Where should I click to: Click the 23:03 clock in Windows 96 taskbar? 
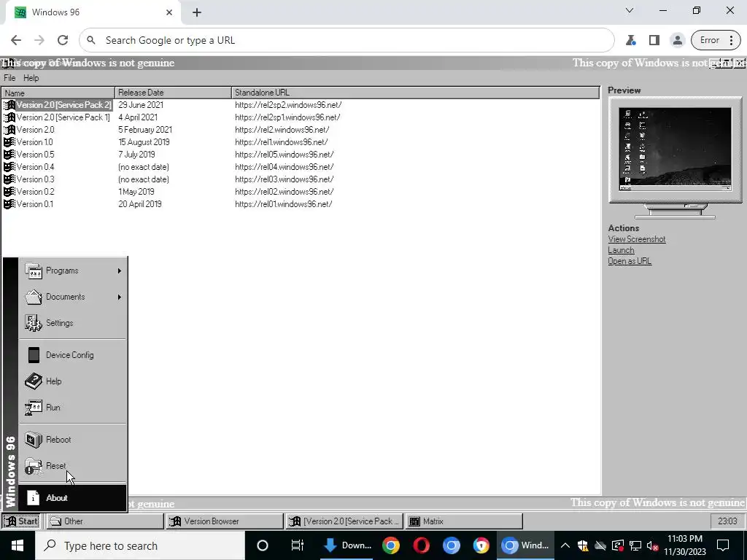(727, 521)
